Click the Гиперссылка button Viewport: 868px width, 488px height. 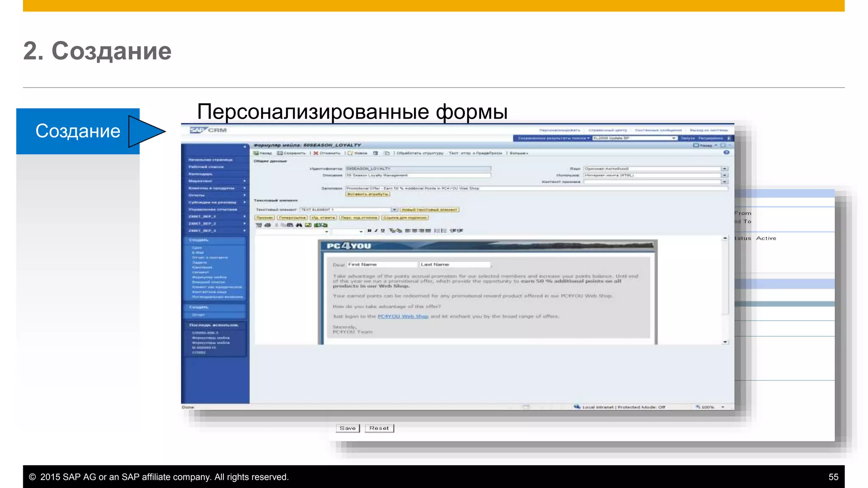coord(292,217)
